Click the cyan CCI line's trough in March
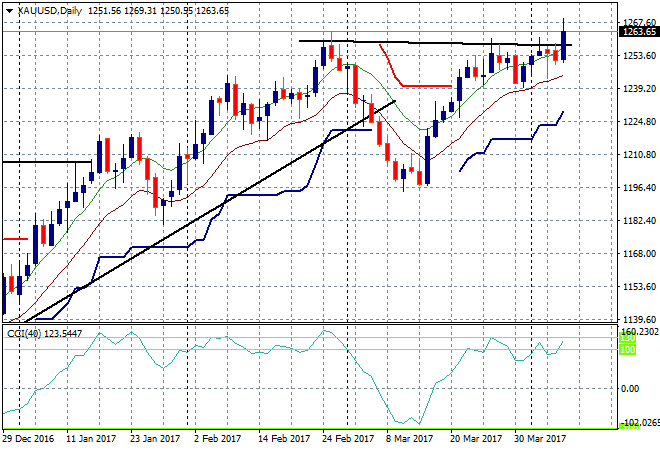This screenshot has width=660, height=450. tap(420, 423)
